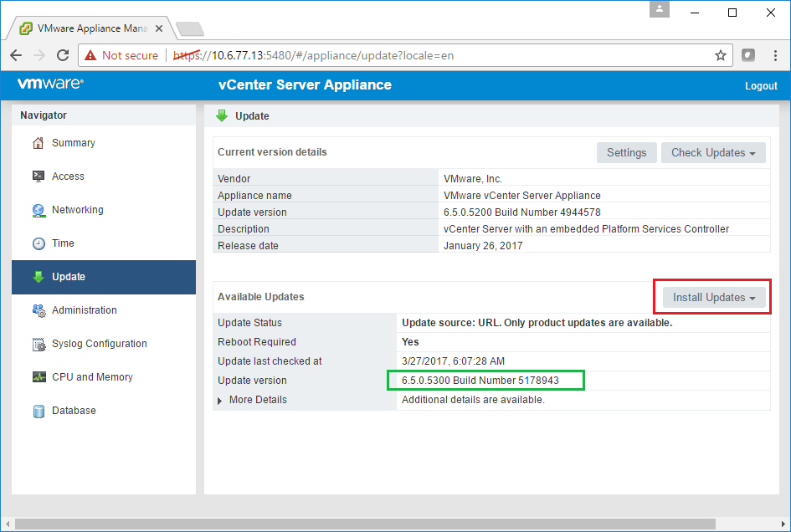
Task: Click the 'vCenter Server Appliance' banner title
Action: [x=305, y=84]
